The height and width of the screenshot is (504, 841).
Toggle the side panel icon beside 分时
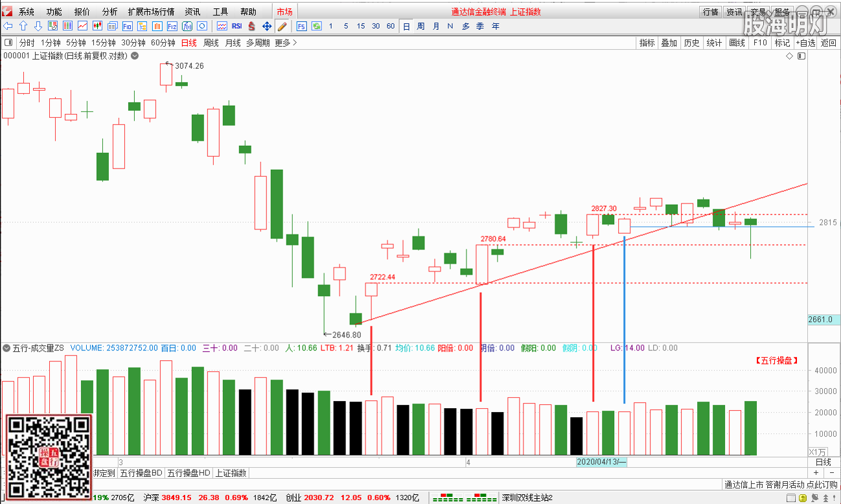coord(8,43)
